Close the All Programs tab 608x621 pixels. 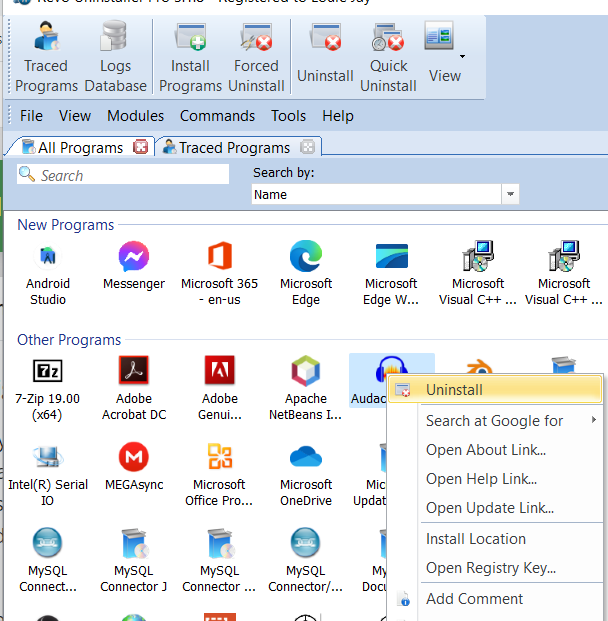[140, 147]
